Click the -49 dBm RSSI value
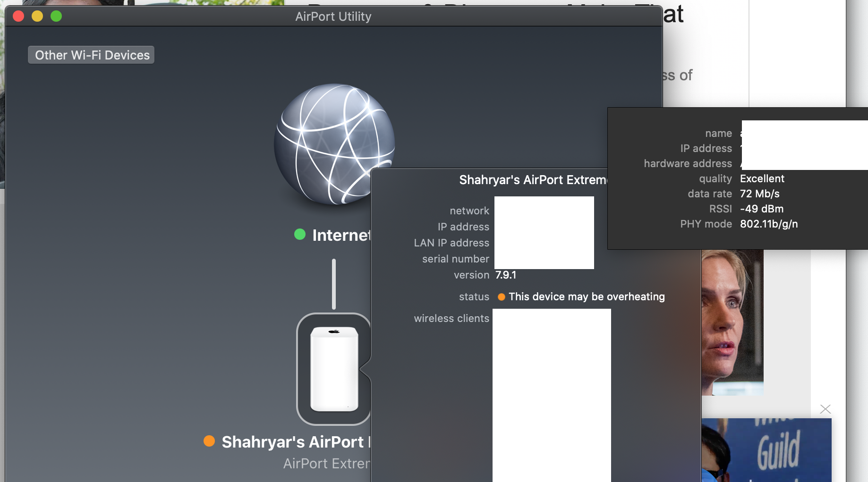This screenshot has height=482, width=868. (x=762, y=209)
